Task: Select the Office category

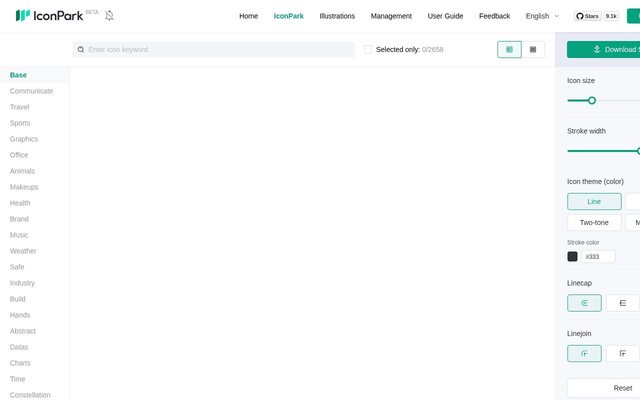Action: 19,155
